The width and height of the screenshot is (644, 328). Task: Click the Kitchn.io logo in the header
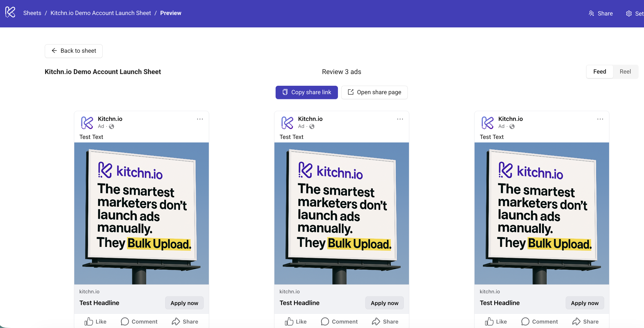click(10, 12)
